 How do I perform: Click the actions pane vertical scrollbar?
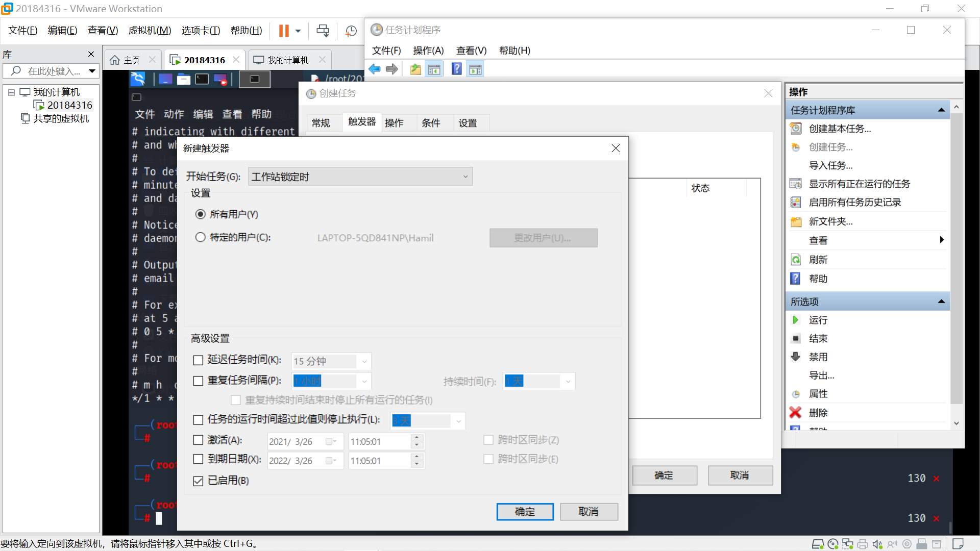pyautogui.click(x=956, y=255)
